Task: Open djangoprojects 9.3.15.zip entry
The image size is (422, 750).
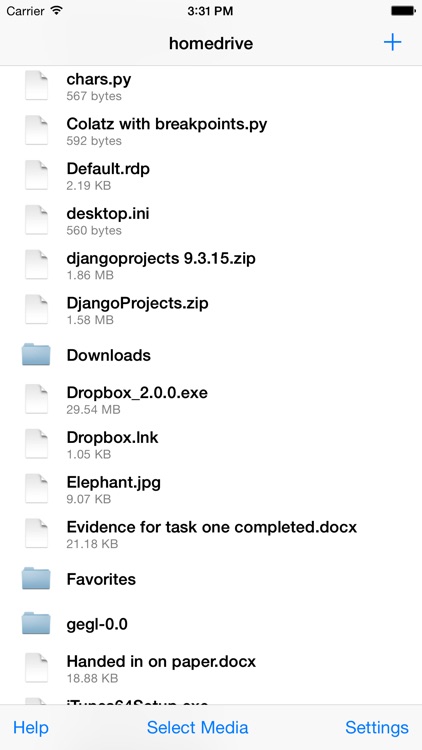Action: point(211,265)
